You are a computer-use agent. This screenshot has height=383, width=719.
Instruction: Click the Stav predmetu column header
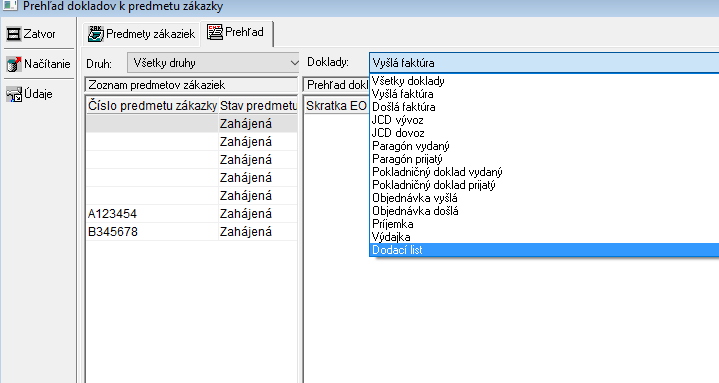click(x=258, y=105)
